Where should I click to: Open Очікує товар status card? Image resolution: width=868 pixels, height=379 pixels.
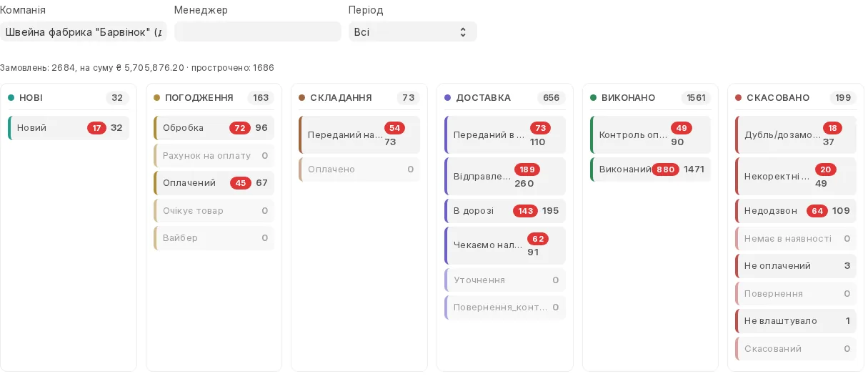coord(214,210)
